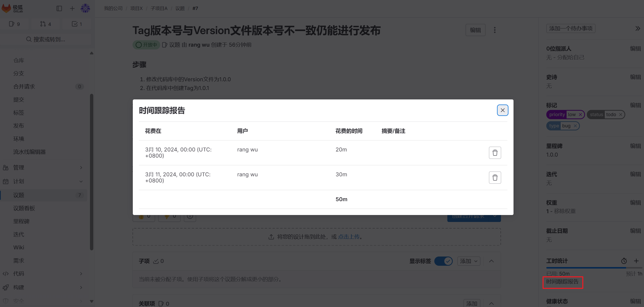The image size is (644, 307).
Task: Add new time entry via plus icon
Action: point(637,261)
